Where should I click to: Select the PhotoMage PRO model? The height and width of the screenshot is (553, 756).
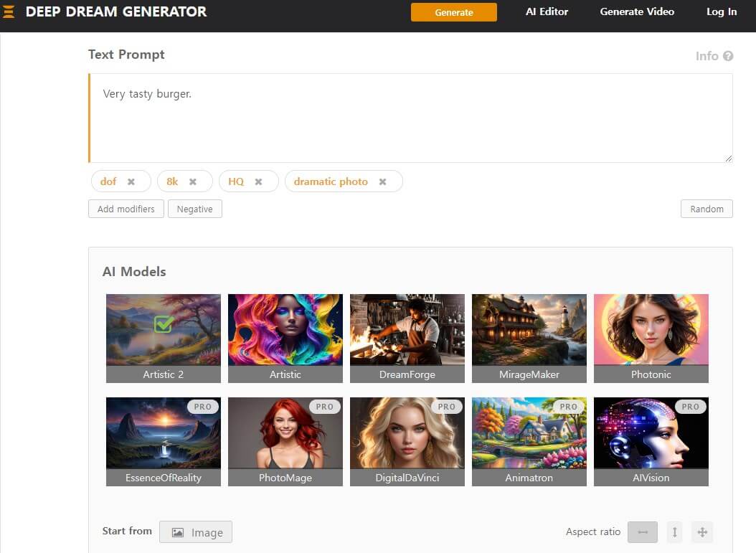[x=285, y=442]
